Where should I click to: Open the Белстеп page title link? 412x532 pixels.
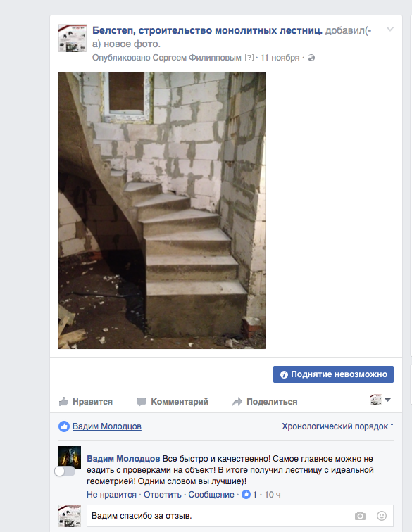coord(207,30)
